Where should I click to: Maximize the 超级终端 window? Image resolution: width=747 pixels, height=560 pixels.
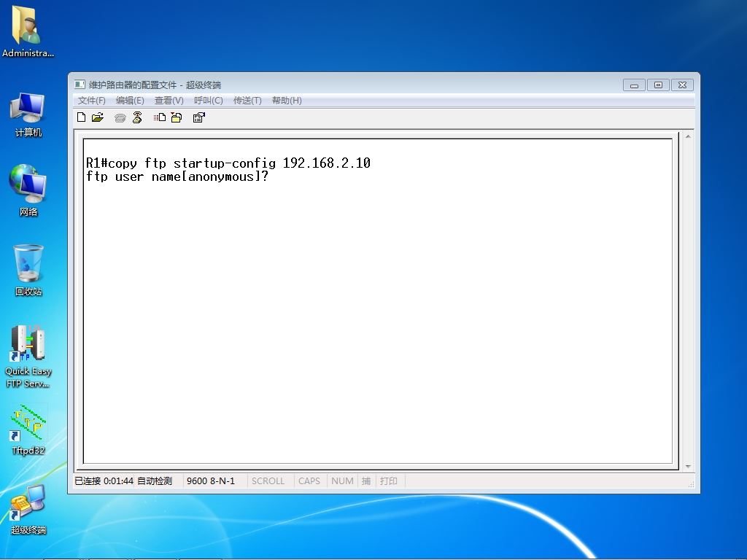point(658,85)
